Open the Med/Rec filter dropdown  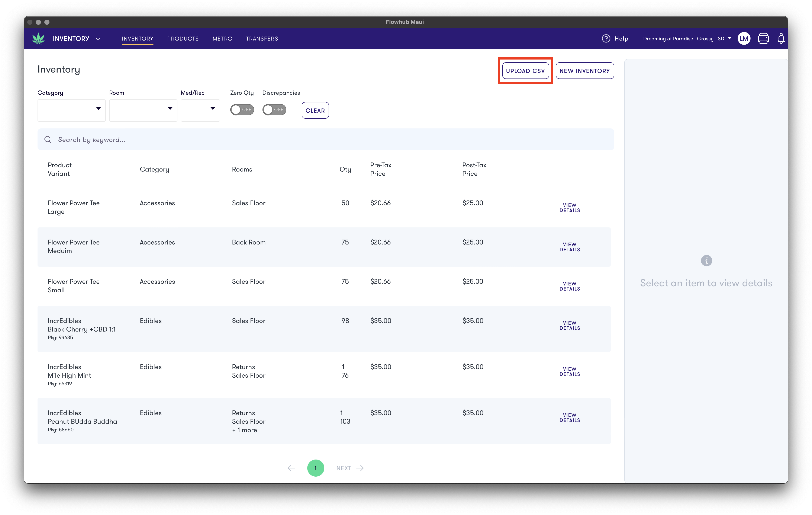pos(200,110)
